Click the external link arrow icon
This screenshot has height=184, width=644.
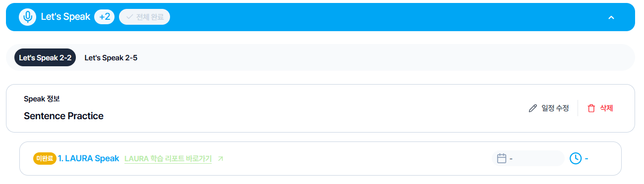point(221,159)
